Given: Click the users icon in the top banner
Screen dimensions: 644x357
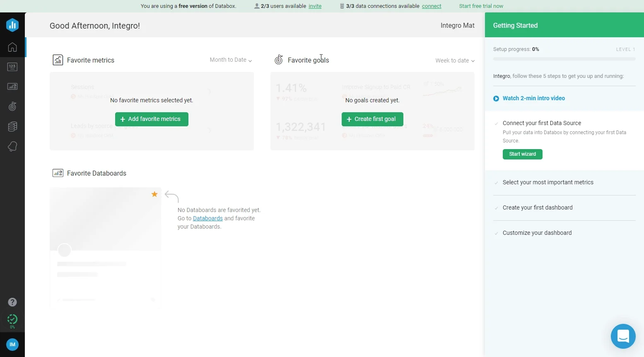Looking at the screenshot, I should (257, 6).
